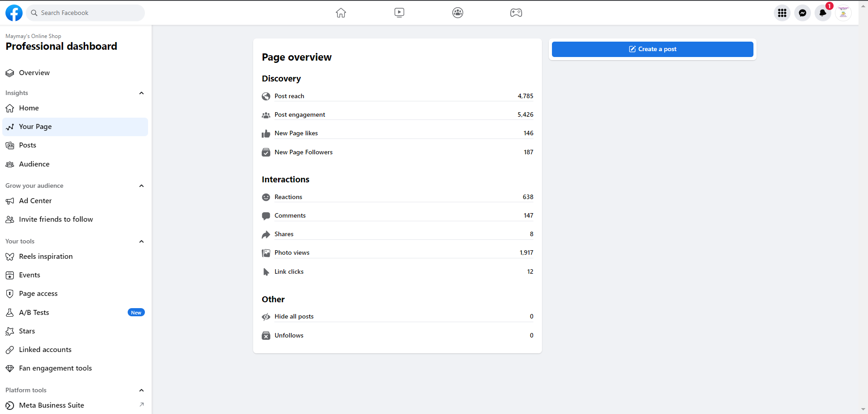Open Messenger chat icon
The height and width of the screenshot is (414, 868).
coord(802,13)
